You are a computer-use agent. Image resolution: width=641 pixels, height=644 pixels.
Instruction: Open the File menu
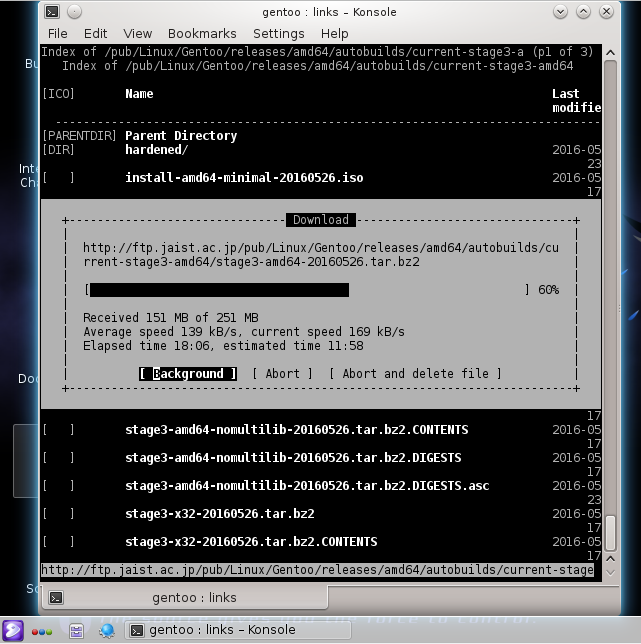[57, 34]
